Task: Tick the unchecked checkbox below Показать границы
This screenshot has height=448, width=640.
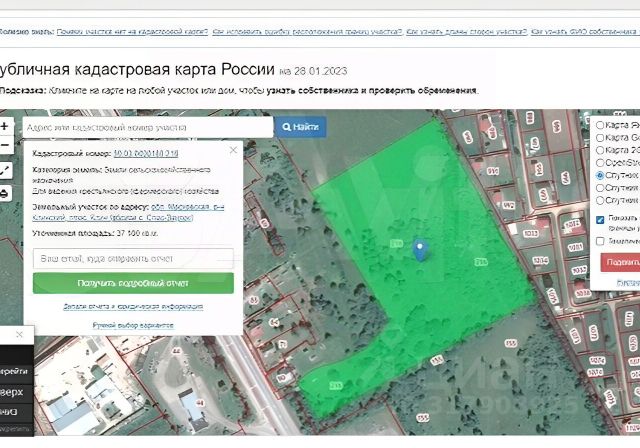Action: (x=600, y=241)
